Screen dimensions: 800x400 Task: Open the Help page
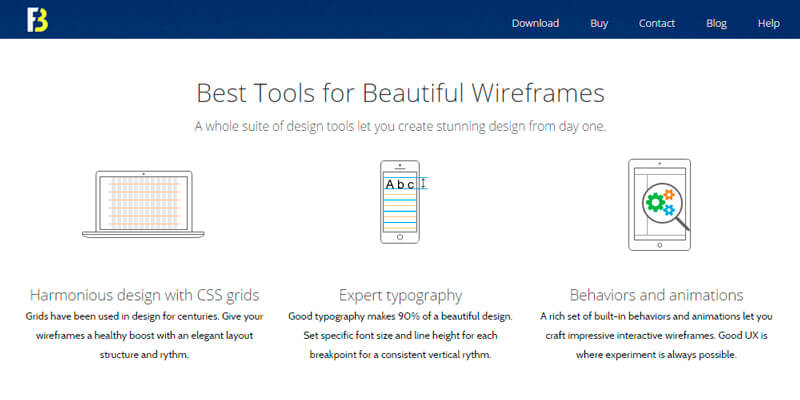point(768,23)
